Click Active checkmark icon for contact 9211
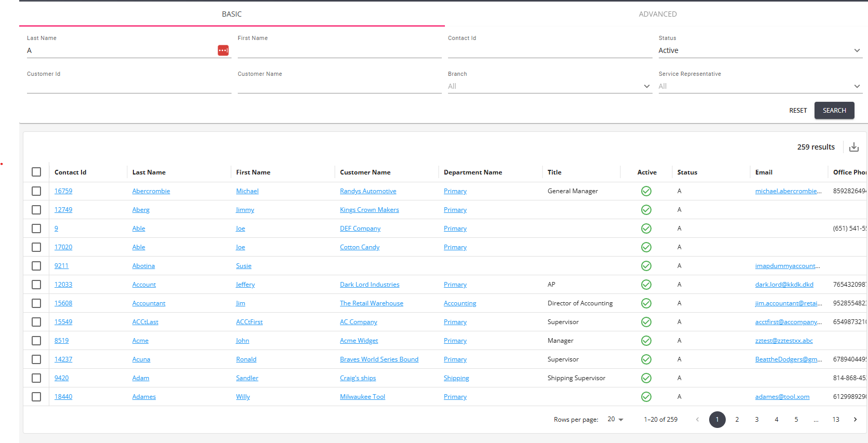This screenshot has width=868, height=443. 646,266
